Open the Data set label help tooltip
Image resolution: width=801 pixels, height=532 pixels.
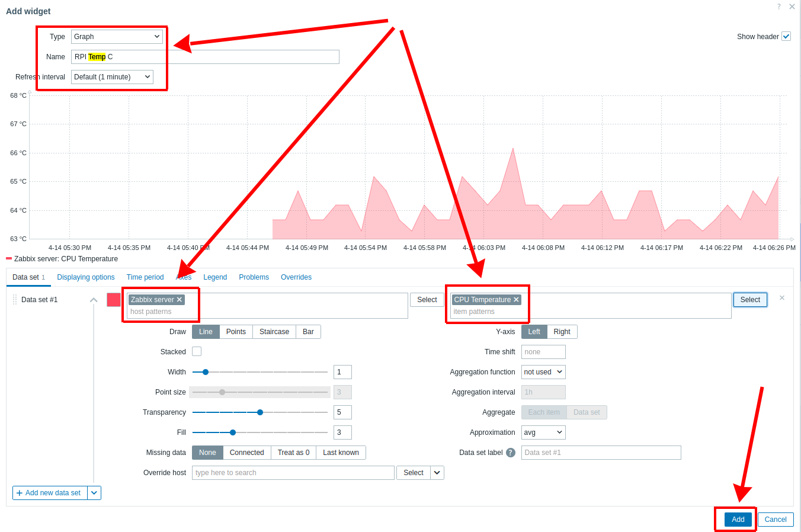pos(510,452)
